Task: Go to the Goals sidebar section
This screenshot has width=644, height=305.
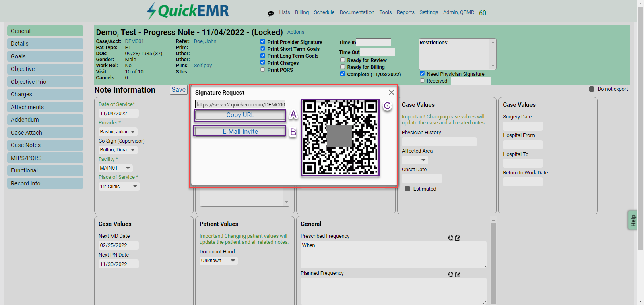Action: click(x=45, y=56)
